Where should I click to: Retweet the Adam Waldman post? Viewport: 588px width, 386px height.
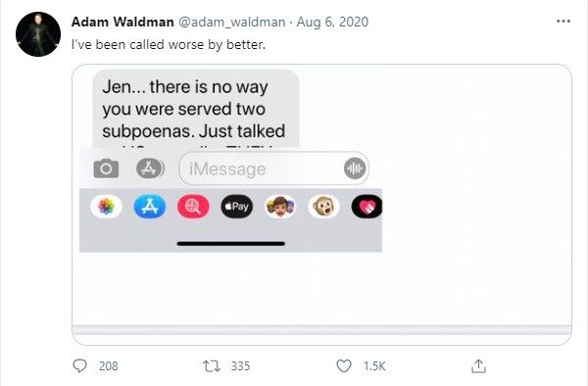pos(212,366)
